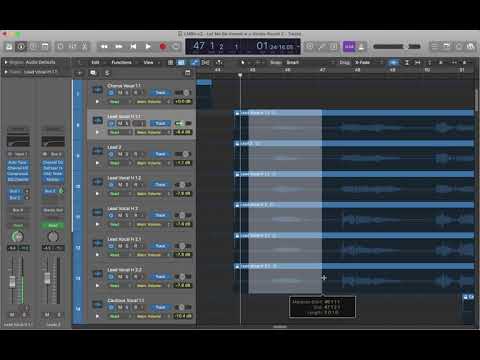This screenshot has height=360, width=480.
Task: Toggle the purple Count-in 1234 button
Action: tap(349, 47)
